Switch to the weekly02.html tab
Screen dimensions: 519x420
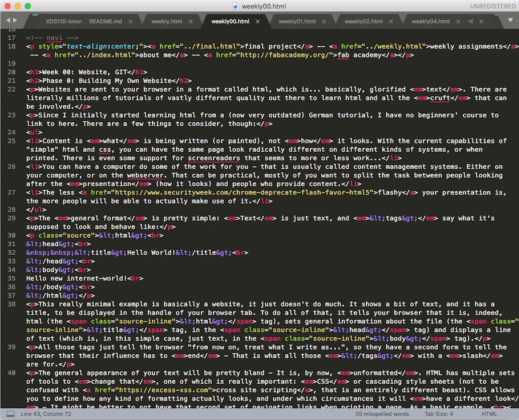(363, 21)
